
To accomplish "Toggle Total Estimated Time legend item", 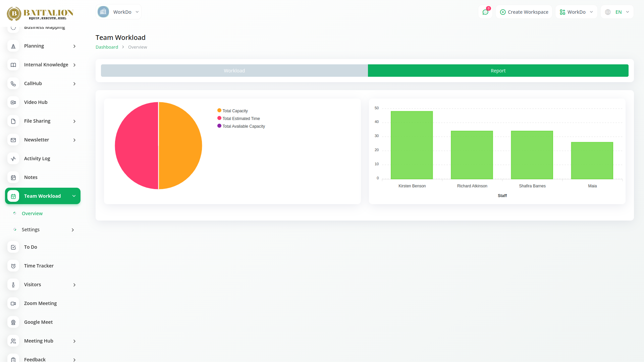I will pyautogui.click(x=241, y=119).
